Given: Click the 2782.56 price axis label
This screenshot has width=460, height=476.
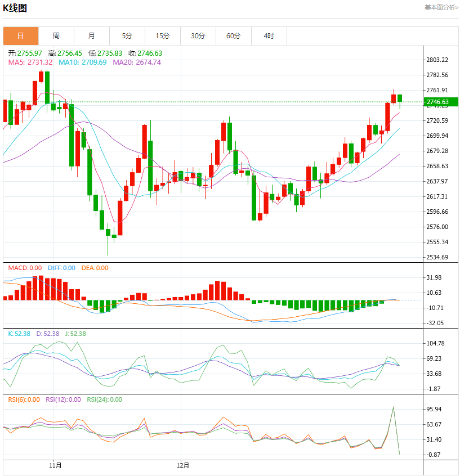Looking at the screenshot, I should click(x=437, y=75).
